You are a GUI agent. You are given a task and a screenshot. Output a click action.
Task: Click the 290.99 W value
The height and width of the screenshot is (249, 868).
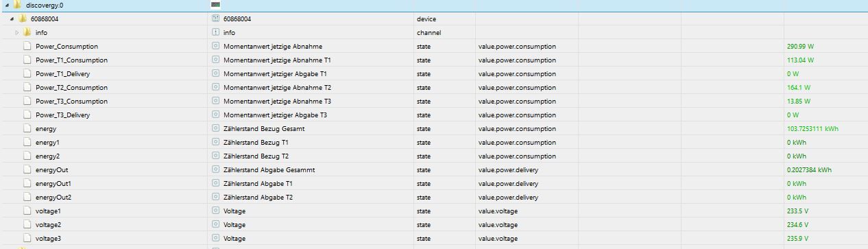tap(801, 46)
